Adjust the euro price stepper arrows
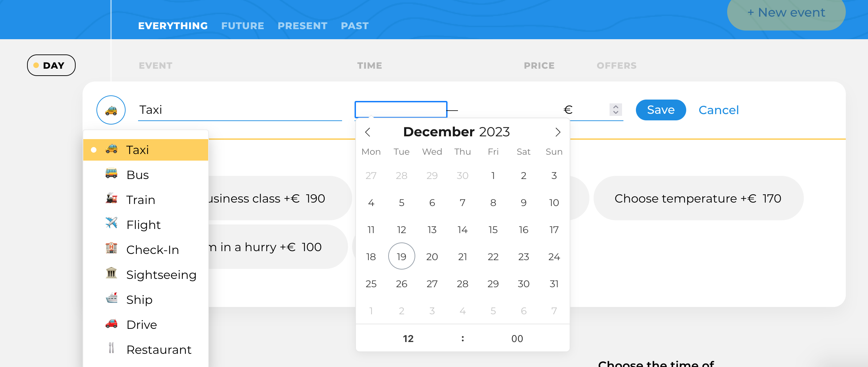This screenshot has height=367, width=868. pos(615,110)
